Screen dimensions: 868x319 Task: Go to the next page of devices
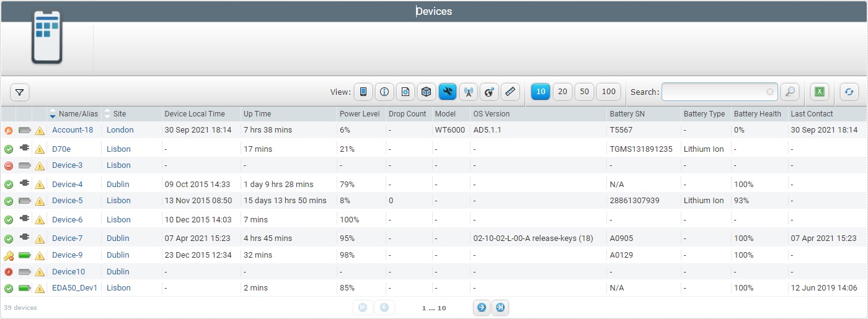tap(481, 307)
